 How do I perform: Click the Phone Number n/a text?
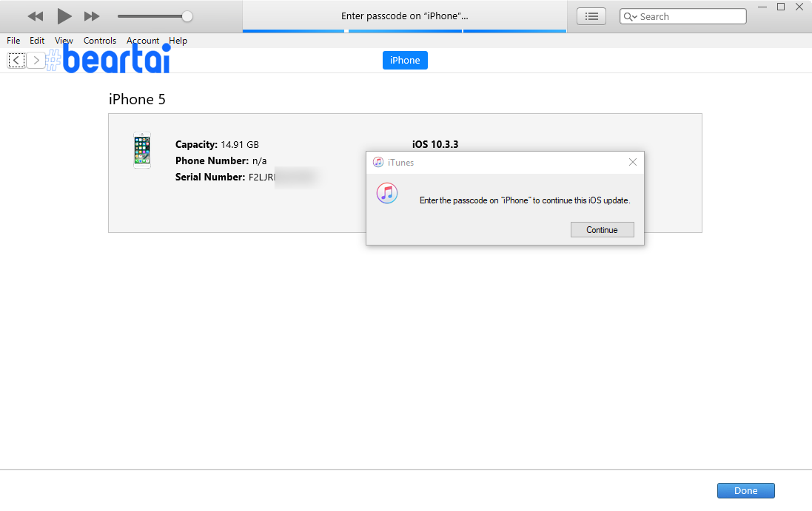pos(221,161)
